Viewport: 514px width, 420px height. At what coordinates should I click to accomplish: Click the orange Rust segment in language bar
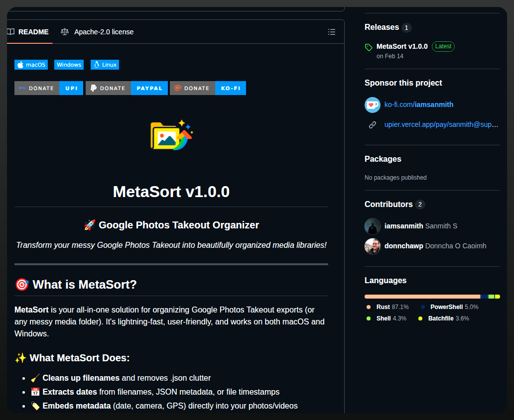(422, 297)
